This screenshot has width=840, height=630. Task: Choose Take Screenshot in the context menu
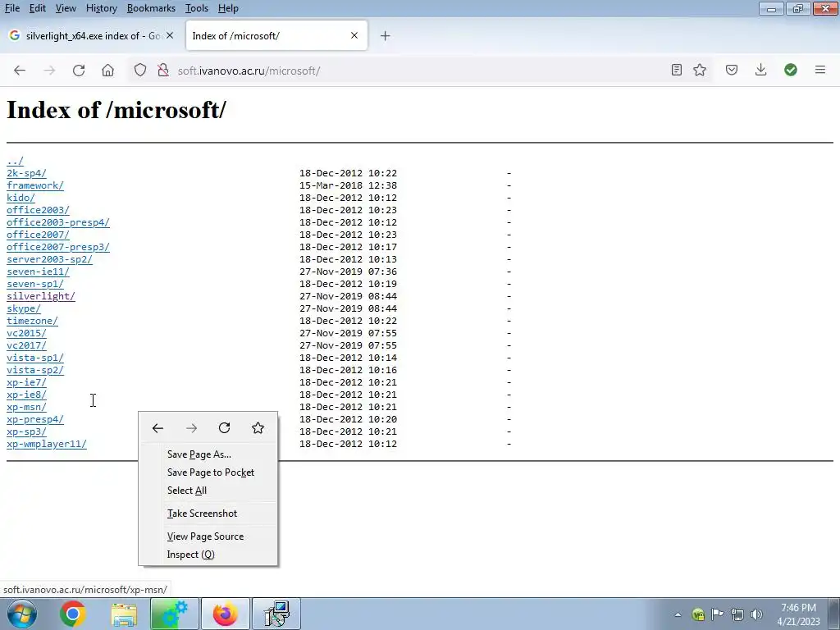click(x=208, y=514)
